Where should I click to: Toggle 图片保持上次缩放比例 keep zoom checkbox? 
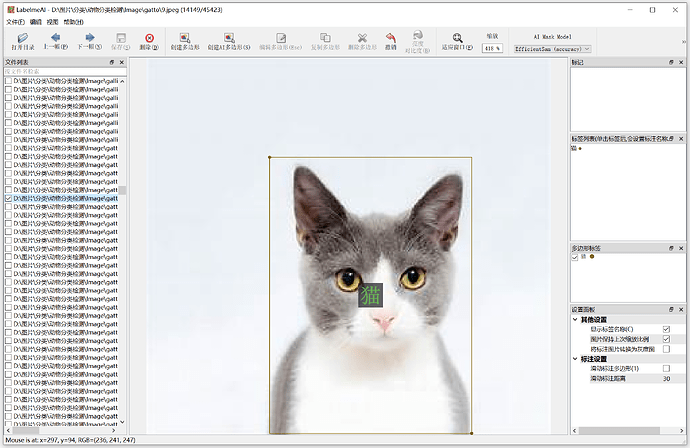tap(666, 339)
